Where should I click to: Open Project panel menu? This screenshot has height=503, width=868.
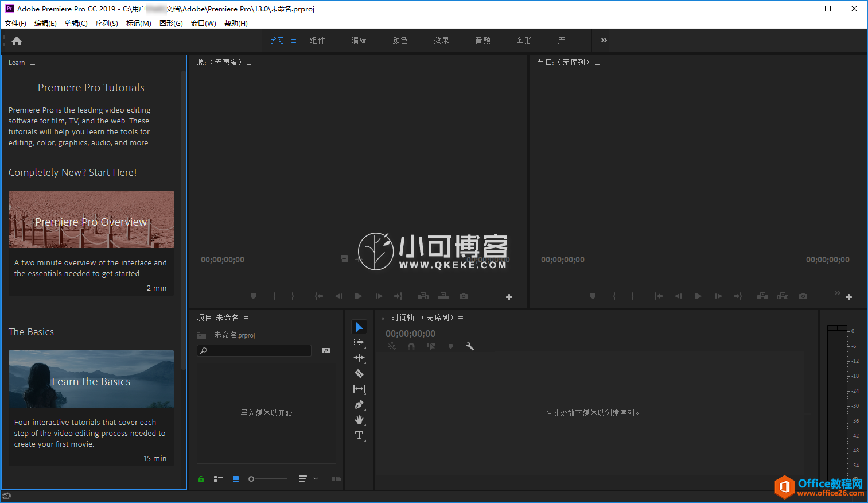(x=246, y=318)
